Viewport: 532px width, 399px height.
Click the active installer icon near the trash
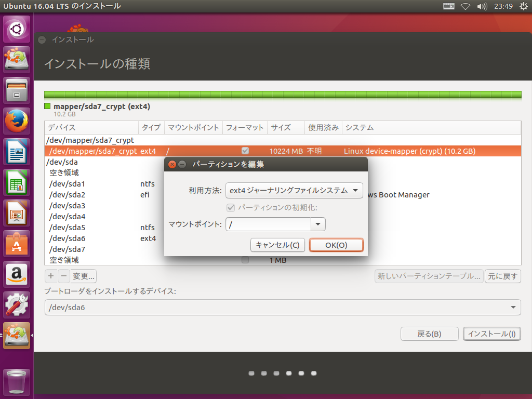(17, 335)
